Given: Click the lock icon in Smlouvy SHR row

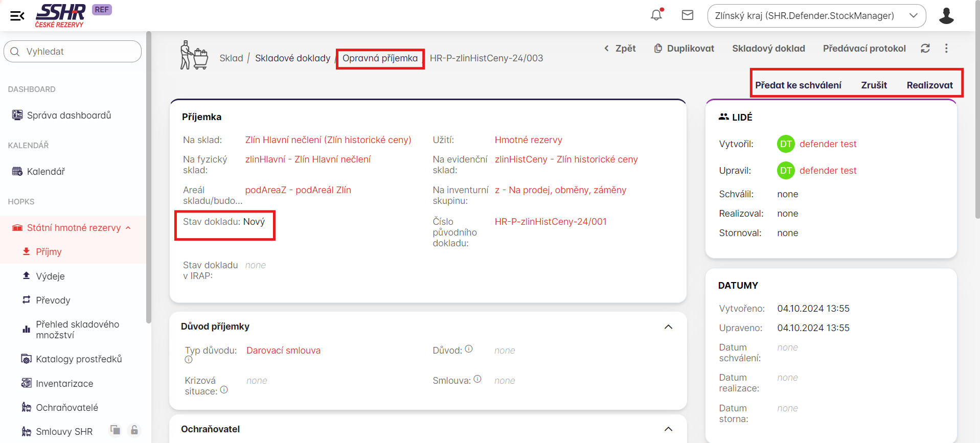Looking at the screenshot, I should pyautogui.click(x=134, y=430).
